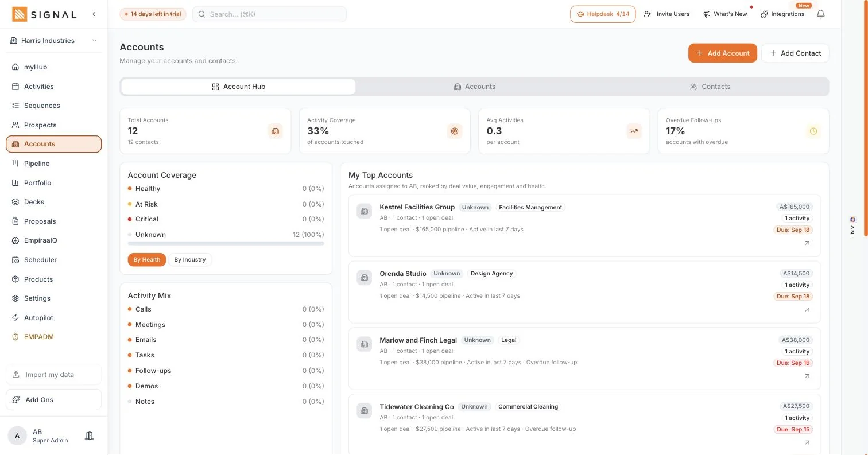This screenshot has width=868, height=455.
Task: Switch to the Contacts tab
Action: 710,87
